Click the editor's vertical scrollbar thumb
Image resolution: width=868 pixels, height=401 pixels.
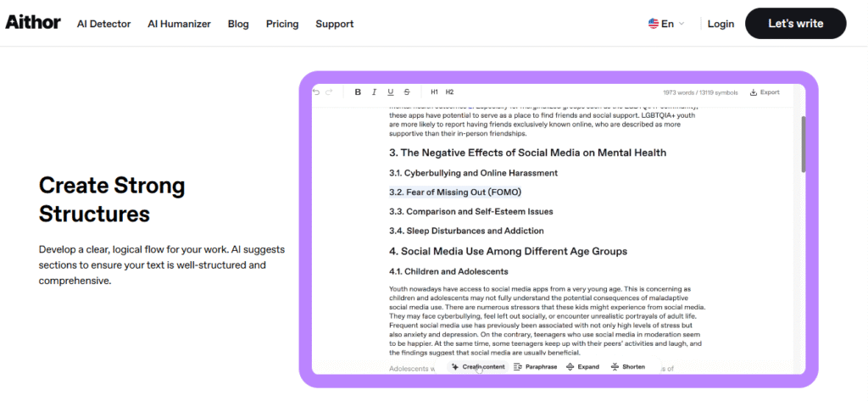coord(804,144)
